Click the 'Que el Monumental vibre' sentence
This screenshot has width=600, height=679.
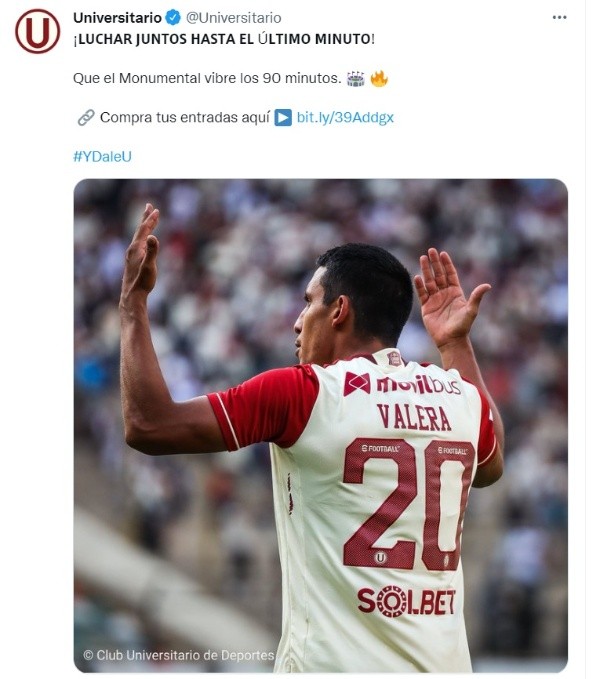click(207, 78)
